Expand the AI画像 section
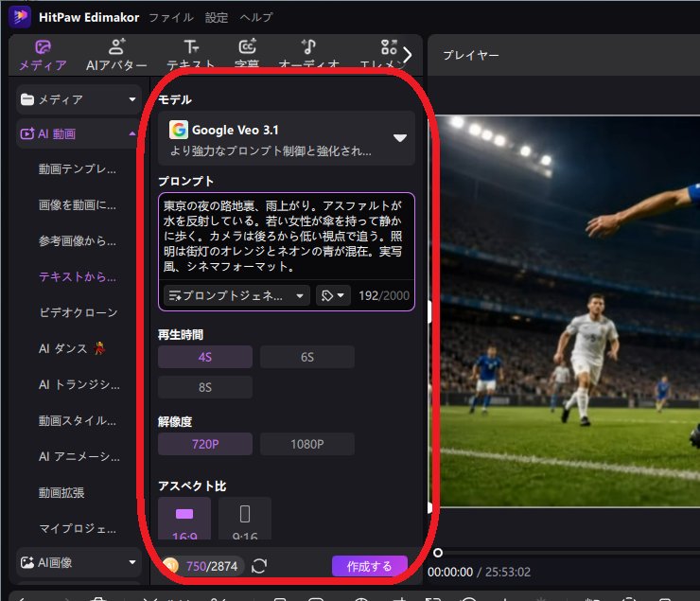 pos(79,562)
